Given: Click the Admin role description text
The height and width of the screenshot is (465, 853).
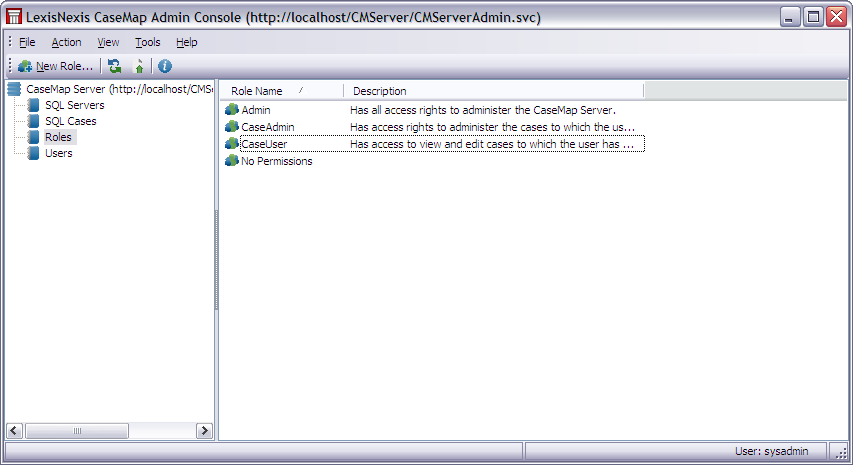Looking at the screenshot, I should tap(483, 110).
